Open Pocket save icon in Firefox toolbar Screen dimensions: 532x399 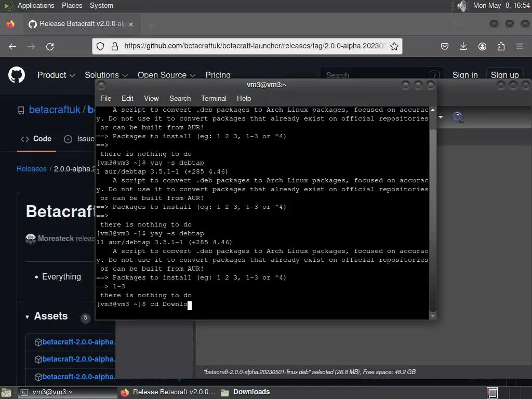point(445,46)
